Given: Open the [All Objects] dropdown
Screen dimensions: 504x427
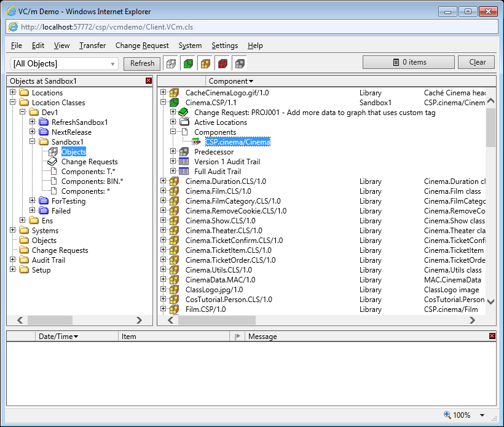Looking at the screenshot, I should tap(113, 63).
